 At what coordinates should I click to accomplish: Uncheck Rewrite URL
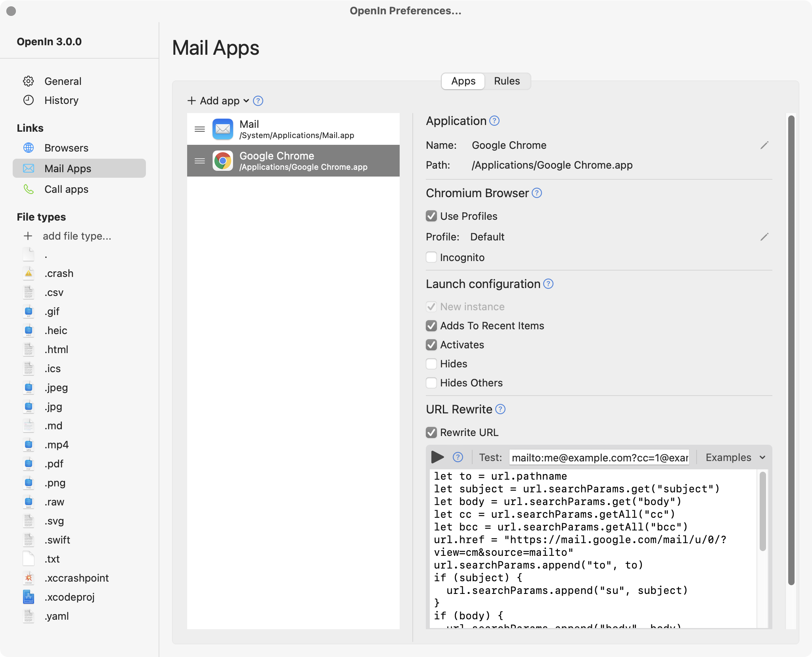pos(431,432)
